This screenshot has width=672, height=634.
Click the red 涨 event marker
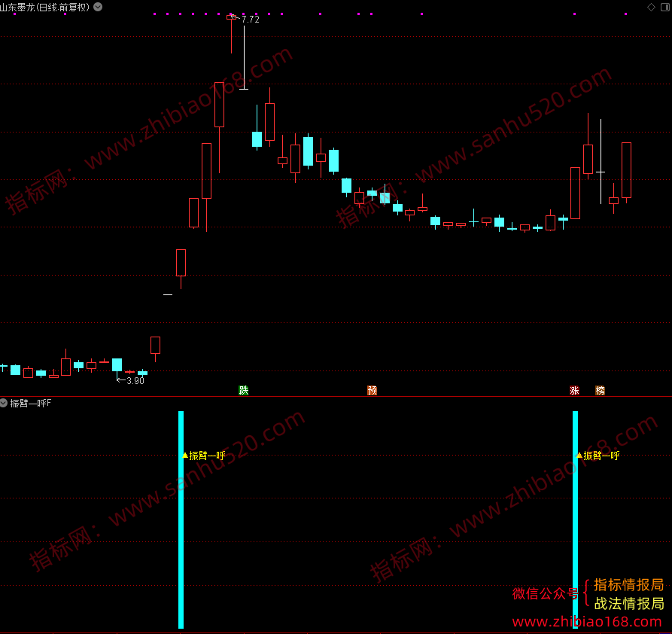coord(574,390)
